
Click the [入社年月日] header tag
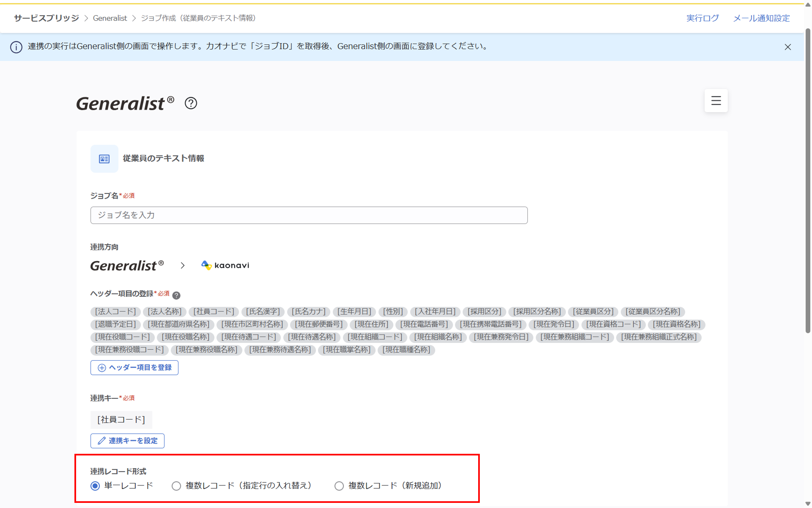pyautogui.click(x=435, y=311)
